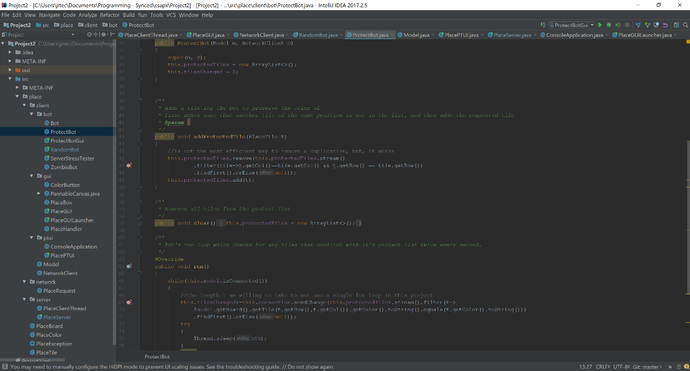Click the tool windows toggle icon in status bar corner
Viewport: 690px width, 371px height.
point(5,367)
